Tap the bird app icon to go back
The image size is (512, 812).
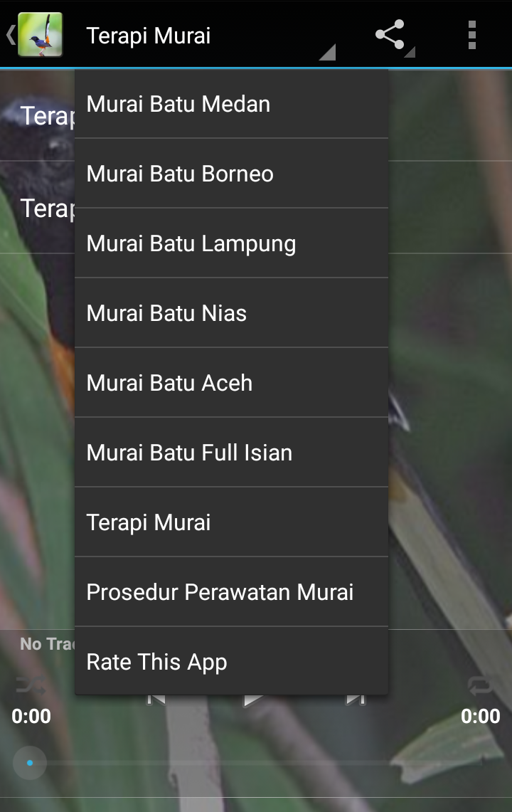click(x=40, y=35)
